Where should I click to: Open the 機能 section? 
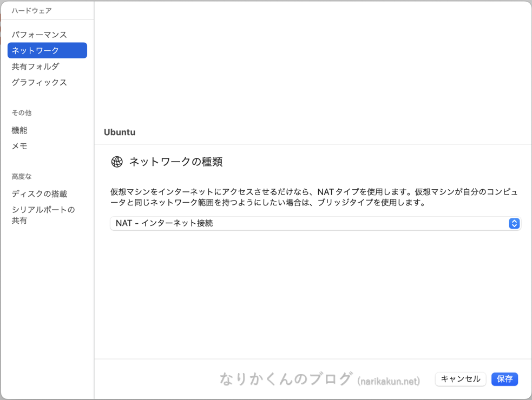click(x=19, y=130)
